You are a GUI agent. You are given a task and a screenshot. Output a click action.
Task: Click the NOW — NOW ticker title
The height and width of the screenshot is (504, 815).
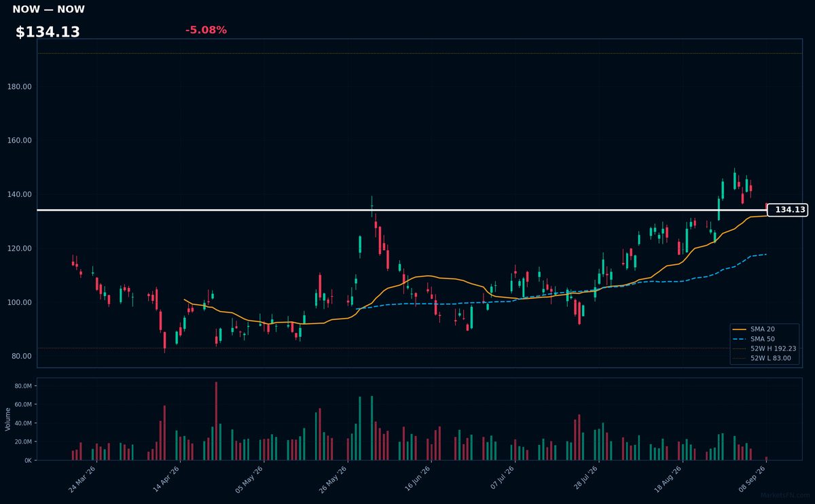click(48, 10)
